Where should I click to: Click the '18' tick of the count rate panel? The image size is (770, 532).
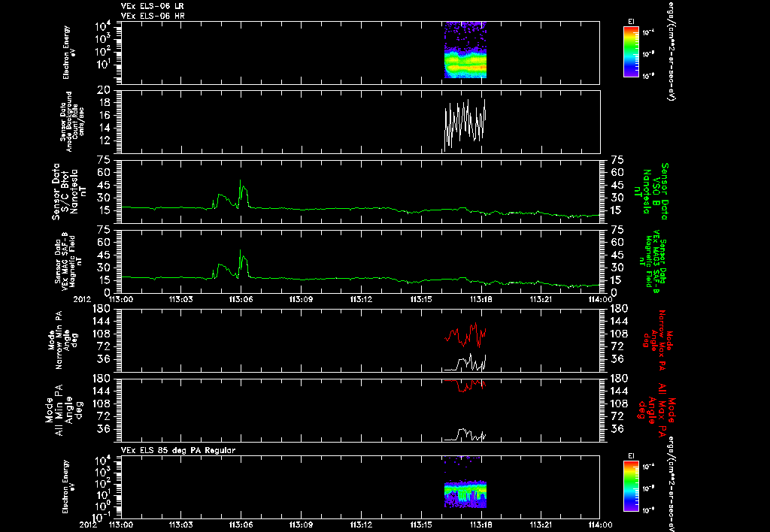(104, 103)
